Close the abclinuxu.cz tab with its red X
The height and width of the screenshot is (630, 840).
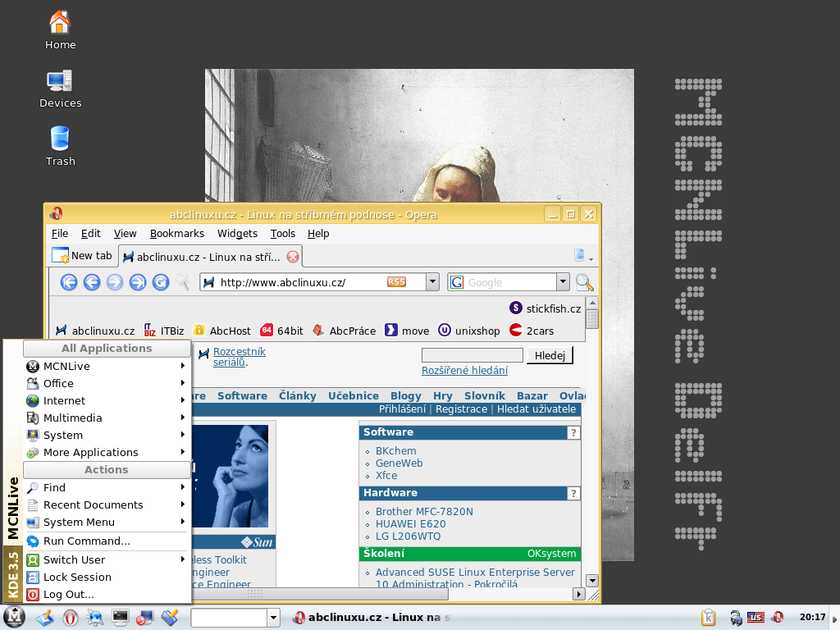293,257
